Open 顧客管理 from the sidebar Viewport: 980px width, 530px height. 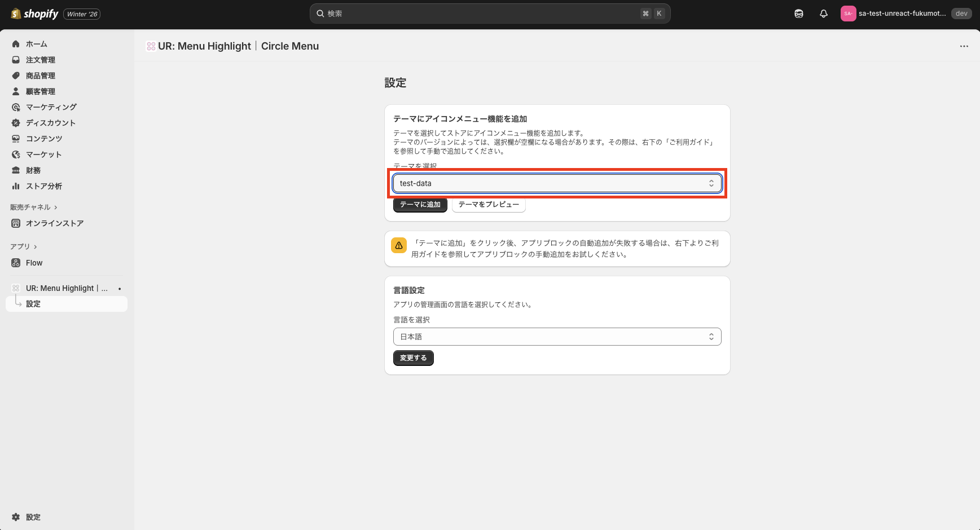tap(40, 91)
